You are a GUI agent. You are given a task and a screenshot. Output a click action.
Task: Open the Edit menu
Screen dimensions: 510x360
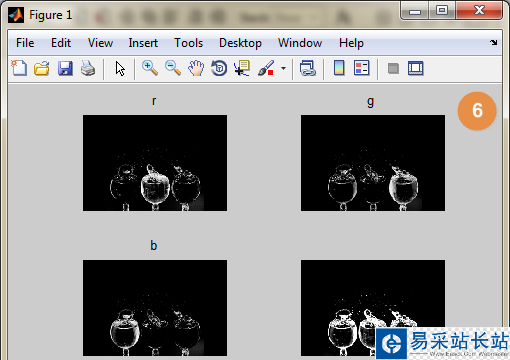pos(61,43)
